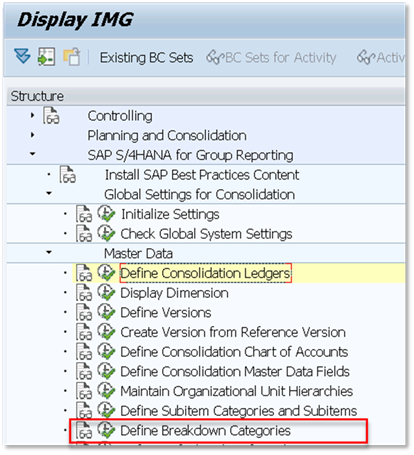Screen dimensions: 414x455
Task: Execute Display Dimension activity icon
Action: pos(106,292)
